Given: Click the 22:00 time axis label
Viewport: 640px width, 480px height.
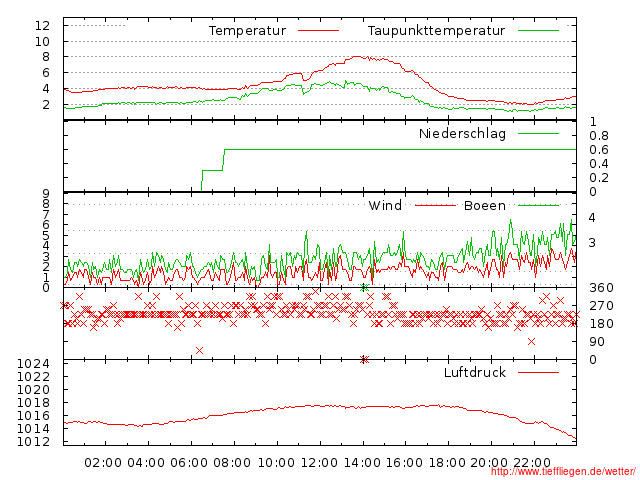Looking at the screenshot, I should click(x=532, y=463).
